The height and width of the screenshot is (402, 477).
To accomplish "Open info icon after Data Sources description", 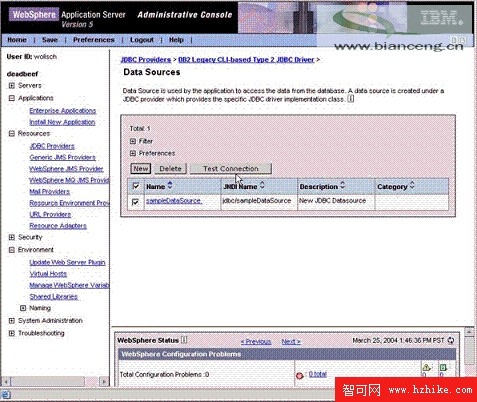I will 351,99.
